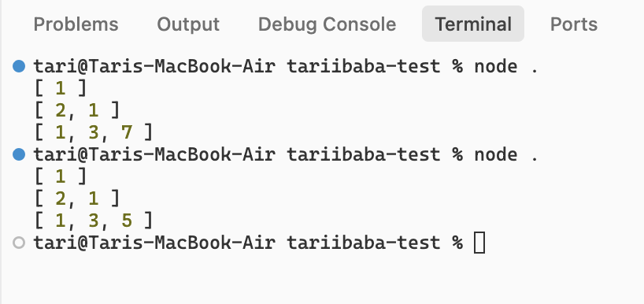Open the Problems tab
The image size is (644, 304).
(x=76, y=24)
